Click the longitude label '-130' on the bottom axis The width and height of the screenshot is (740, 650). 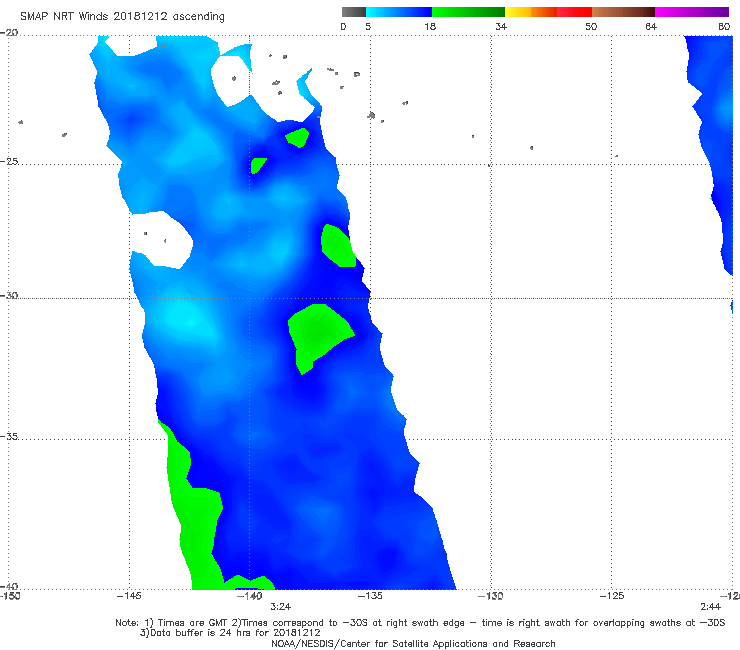(x=491, y=596)
